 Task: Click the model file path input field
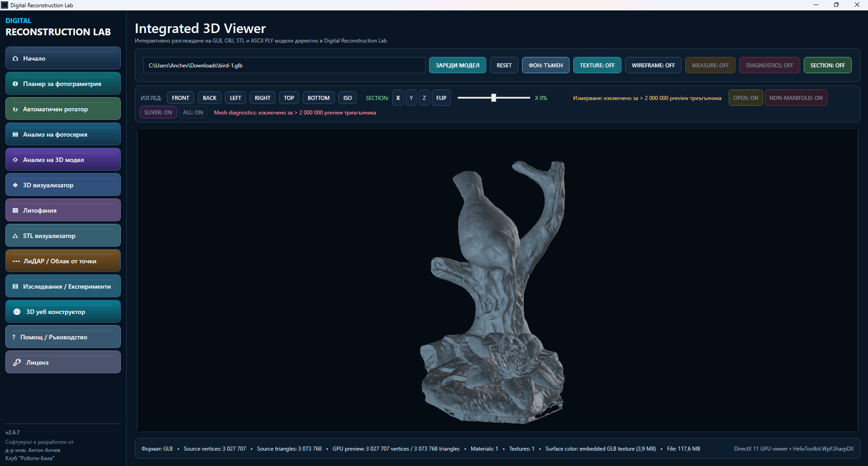click(x=284, y=65)
